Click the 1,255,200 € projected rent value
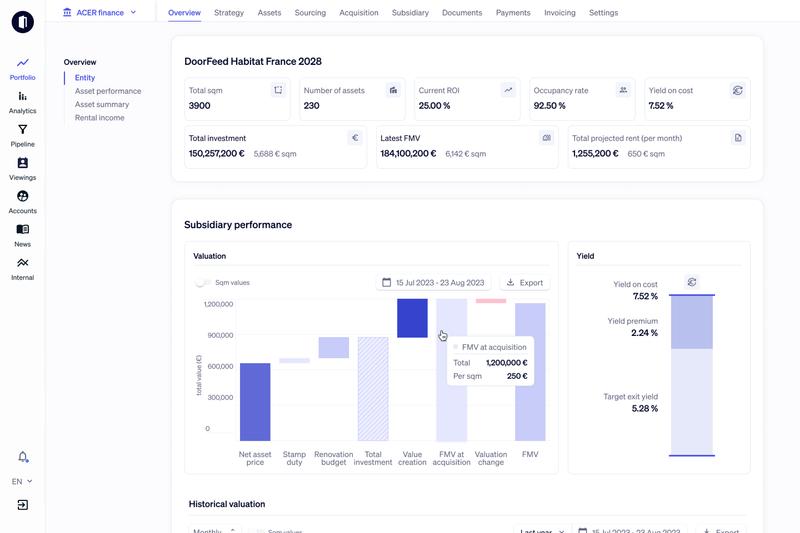 595,154
